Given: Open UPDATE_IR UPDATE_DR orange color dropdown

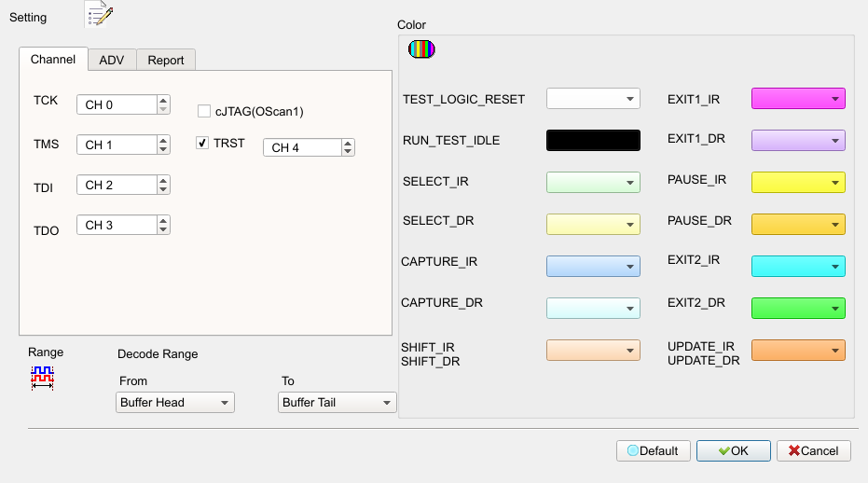Looking at the screenshot, I should pyautogui.click(x=798, y=350).
